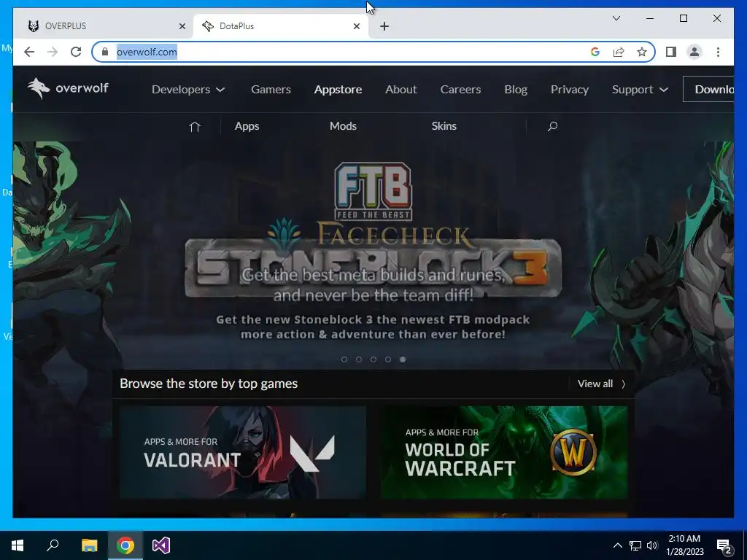The width and height of the screenshot is (747, 560).
Task: Select second carousel slide dot
Action: coord(359,359)
